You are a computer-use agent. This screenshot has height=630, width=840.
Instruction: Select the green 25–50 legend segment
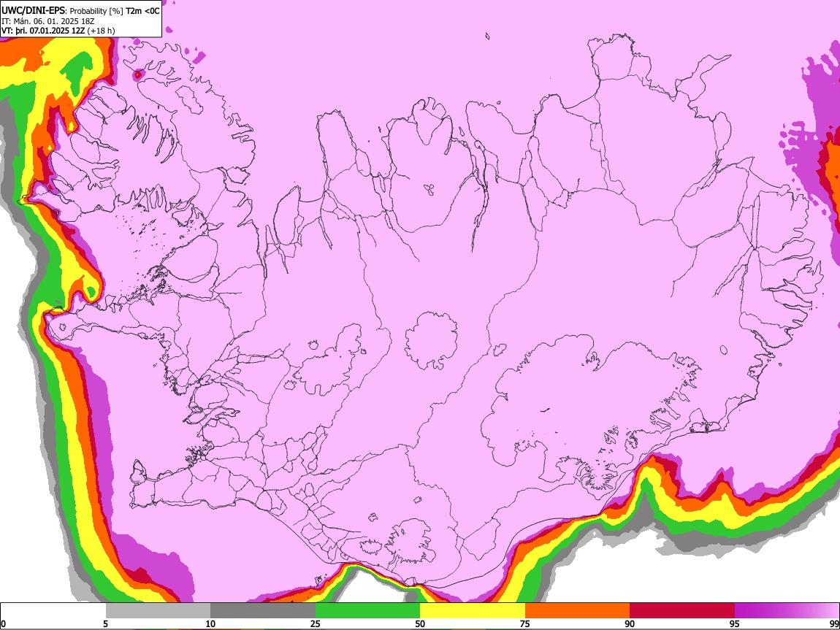(x=367, y=610)
